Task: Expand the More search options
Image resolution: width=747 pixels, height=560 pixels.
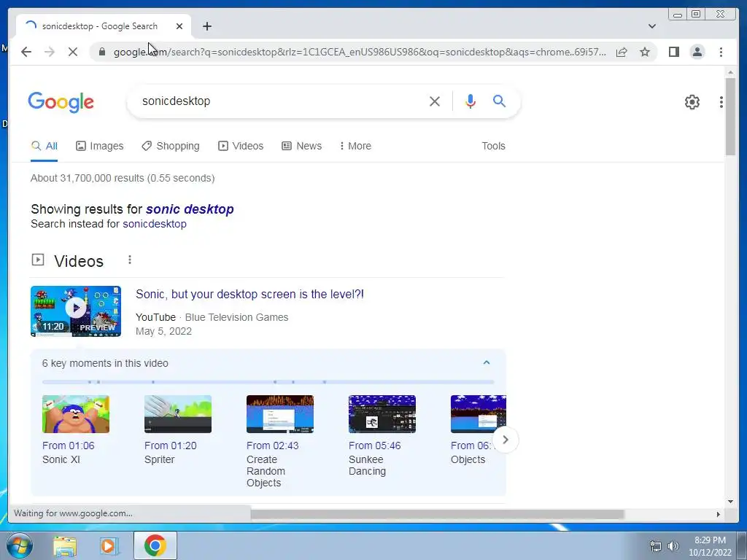Action: pos(355,146)
